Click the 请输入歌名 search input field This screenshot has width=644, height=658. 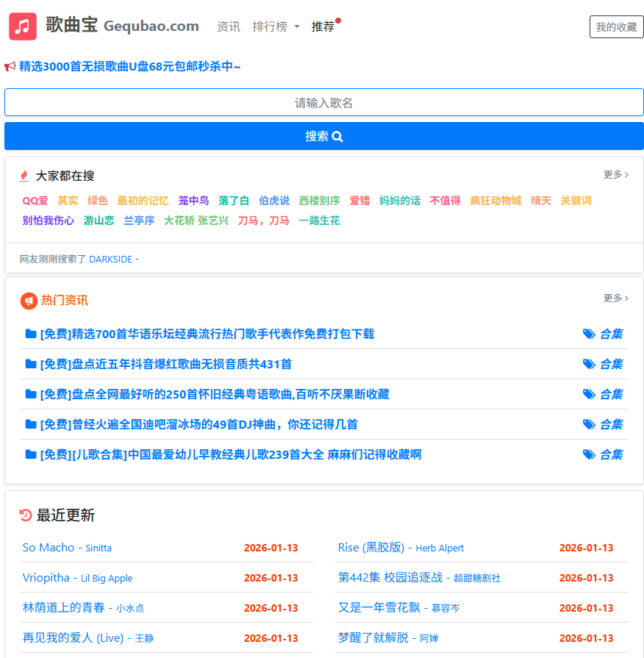click(323, 102)
